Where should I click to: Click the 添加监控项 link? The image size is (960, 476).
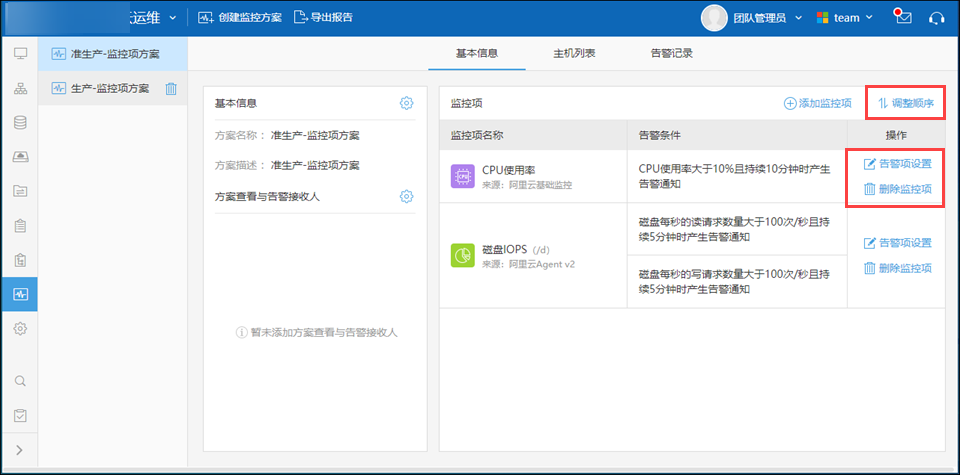coord(817,103)
